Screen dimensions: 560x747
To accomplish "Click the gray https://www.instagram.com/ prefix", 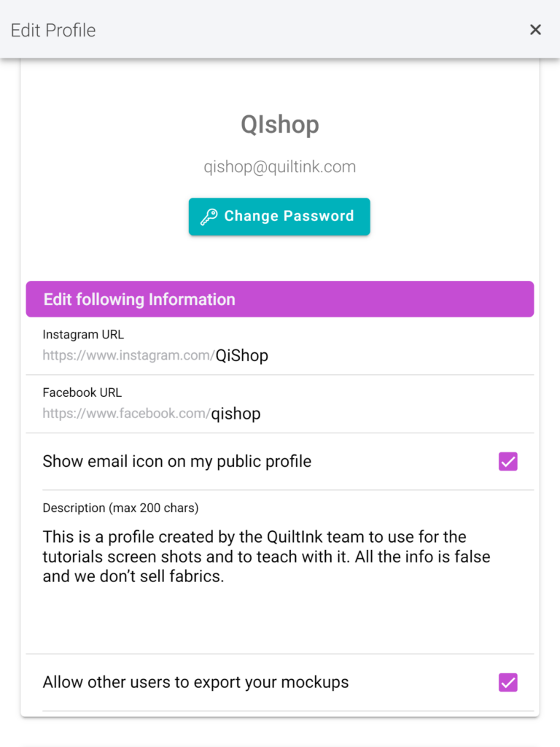I will point(128,355).
